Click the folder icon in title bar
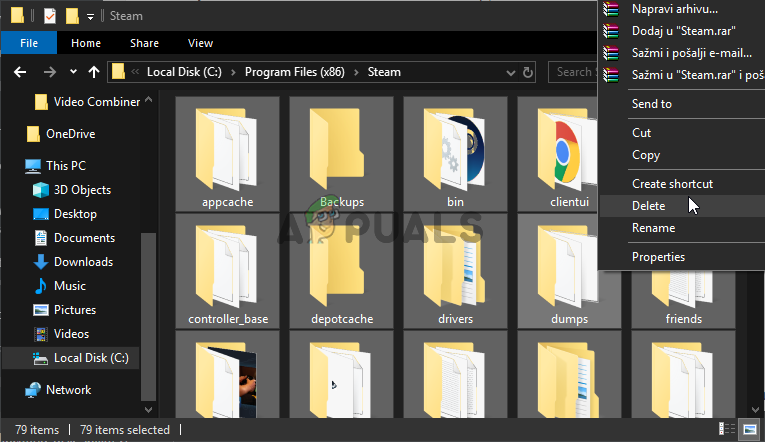This screenshot has height=442, width=765. point(18,16)
